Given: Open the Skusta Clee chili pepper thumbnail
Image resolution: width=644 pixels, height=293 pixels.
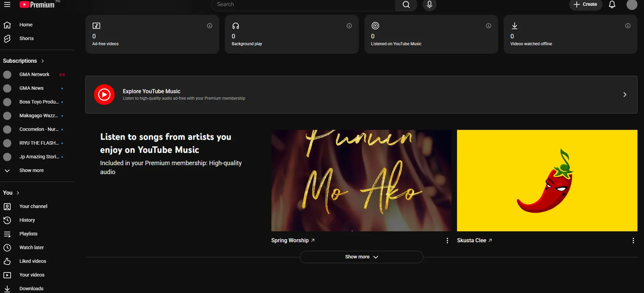Looking at the screenshot, I should pyautogui.click(x=547, y=181).
